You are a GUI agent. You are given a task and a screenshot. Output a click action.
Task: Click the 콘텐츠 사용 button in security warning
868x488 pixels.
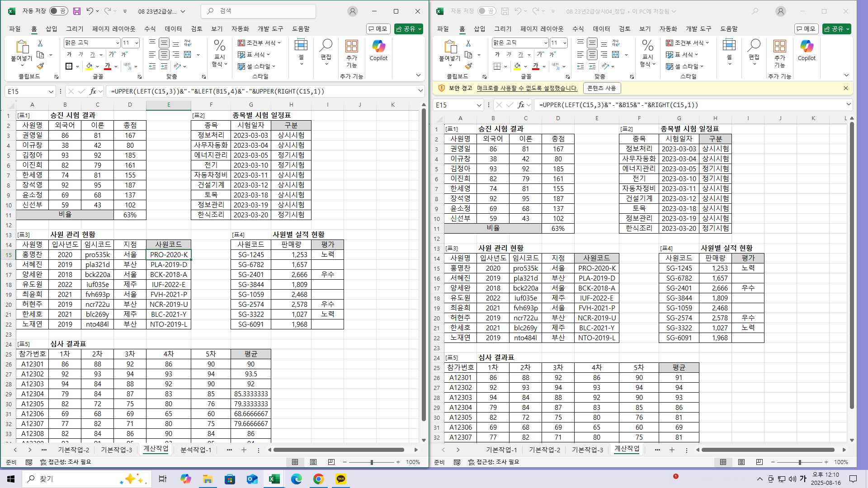coord(601,88)
